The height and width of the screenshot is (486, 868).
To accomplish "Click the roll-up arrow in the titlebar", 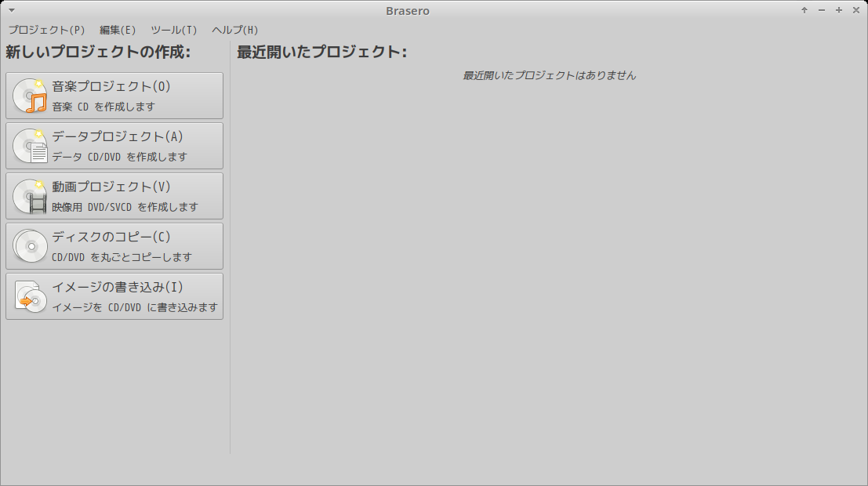I will (x=804, y=10).
